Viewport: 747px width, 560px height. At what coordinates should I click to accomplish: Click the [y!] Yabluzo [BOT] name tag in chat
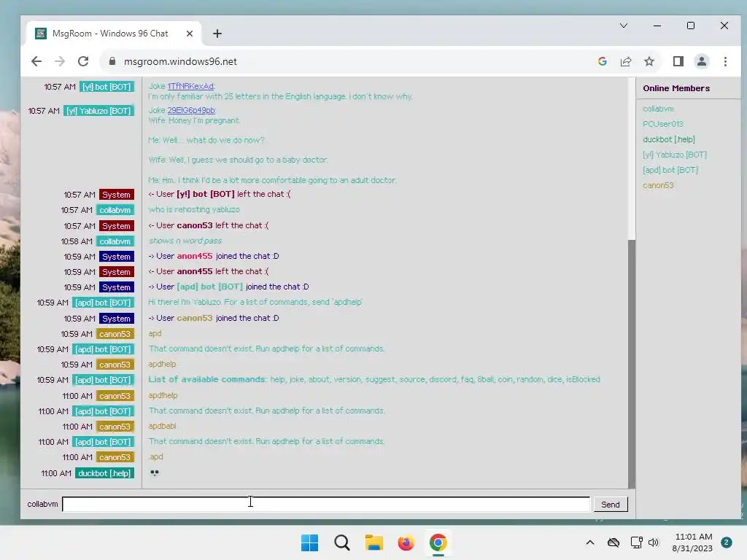pyautogui.click(x=98, y=111)
